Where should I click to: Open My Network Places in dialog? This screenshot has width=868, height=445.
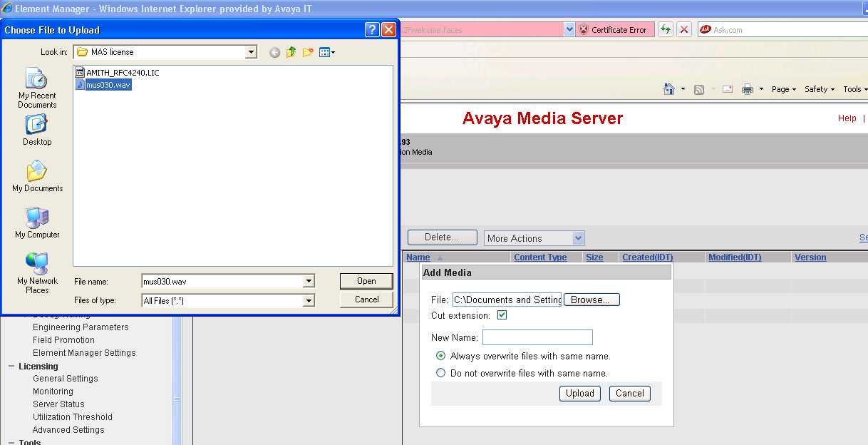[37, 273]
